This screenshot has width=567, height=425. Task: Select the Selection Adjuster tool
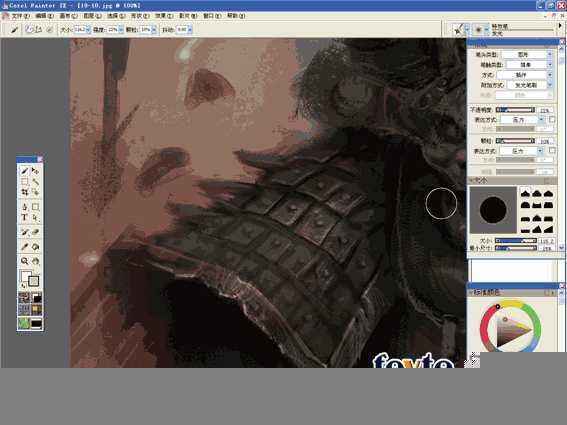(35, 192)
